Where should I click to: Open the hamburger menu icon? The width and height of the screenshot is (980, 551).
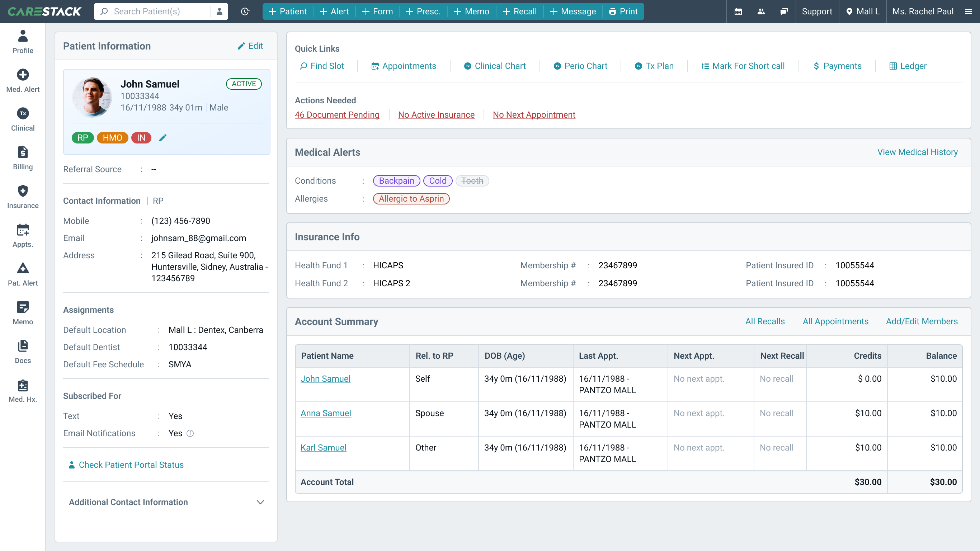[x=969, y=11]
